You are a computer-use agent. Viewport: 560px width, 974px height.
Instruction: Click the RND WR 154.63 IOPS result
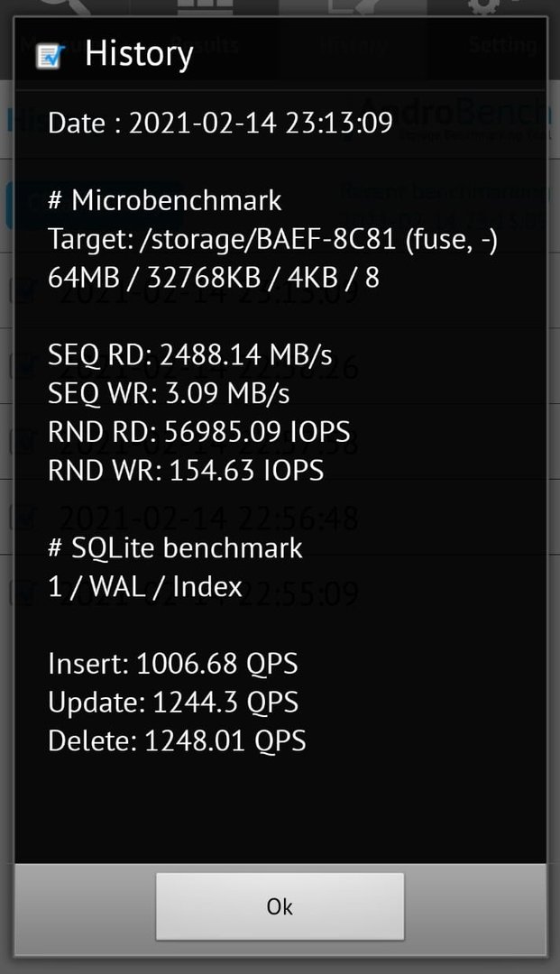pyautogui.click(x=186, y=471)
